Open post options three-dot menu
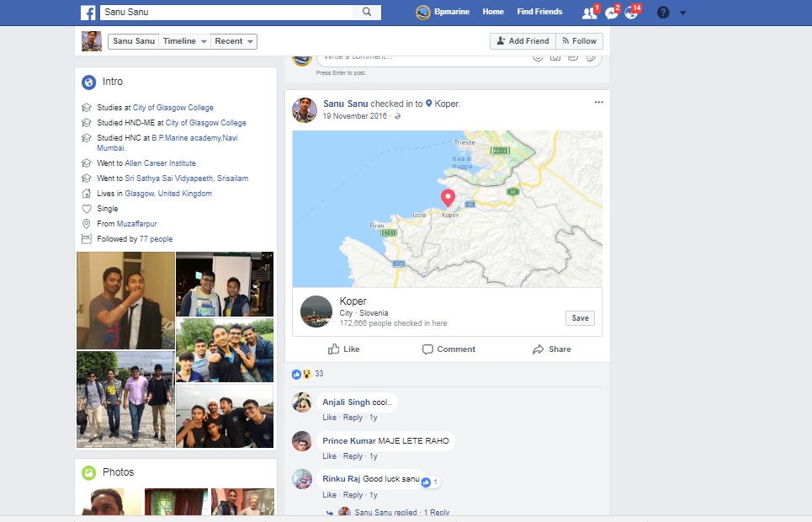The width and height of the screenshot is (812, 522). (598, 103)
